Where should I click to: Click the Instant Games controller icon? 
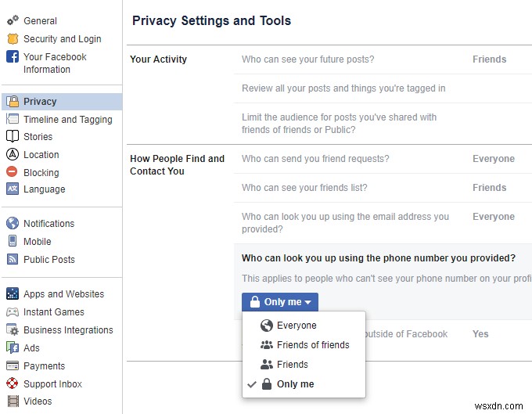[x=13, y=311]
